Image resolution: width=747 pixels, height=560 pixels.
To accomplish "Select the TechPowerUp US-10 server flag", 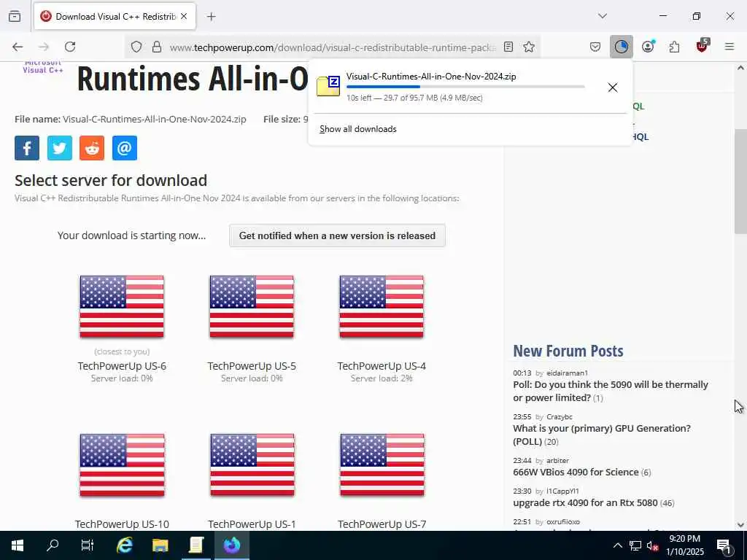I will 122,464.
